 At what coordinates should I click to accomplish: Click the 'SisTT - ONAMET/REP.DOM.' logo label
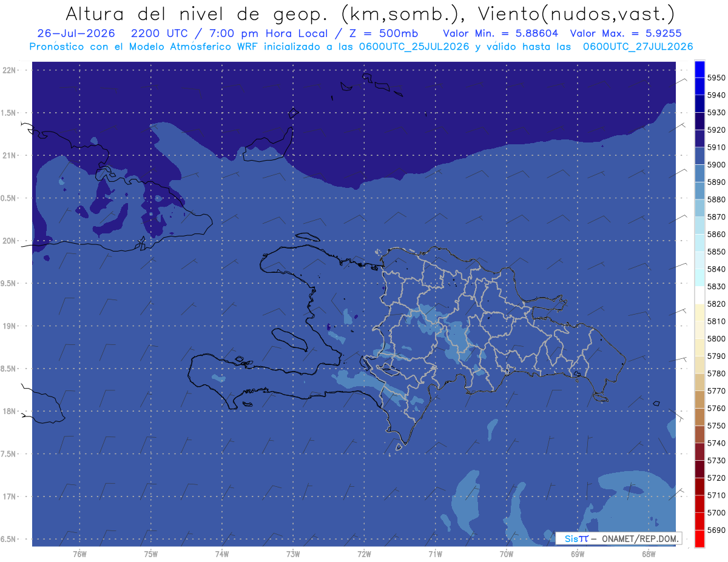pyautogui.click(x=618, y=538)
